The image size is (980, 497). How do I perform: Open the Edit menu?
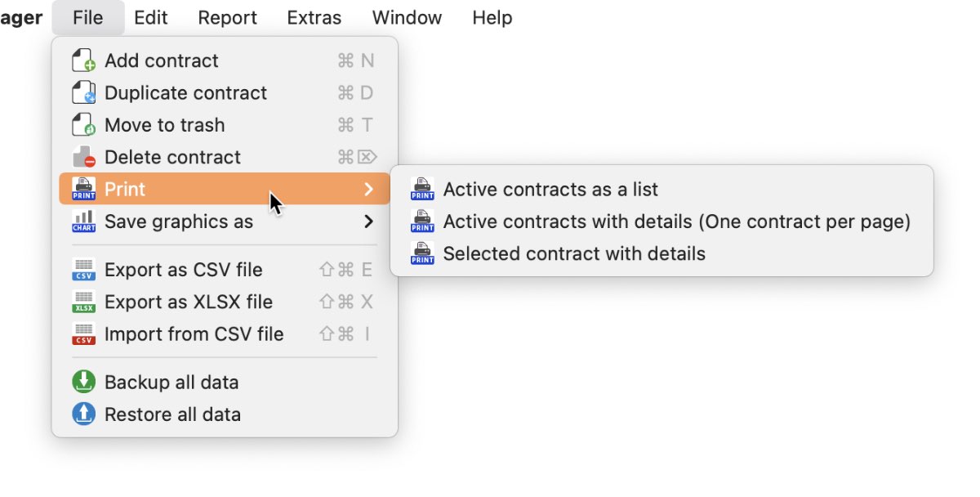151,17
